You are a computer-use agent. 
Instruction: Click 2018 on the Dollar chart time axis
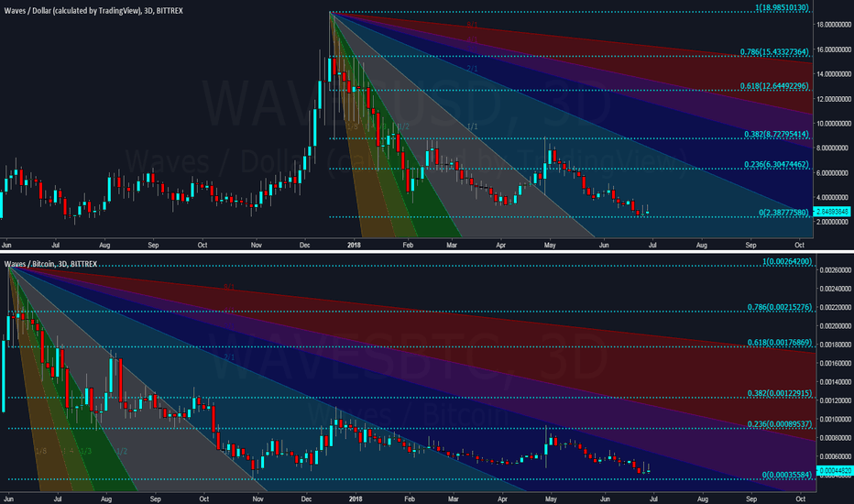354,246
